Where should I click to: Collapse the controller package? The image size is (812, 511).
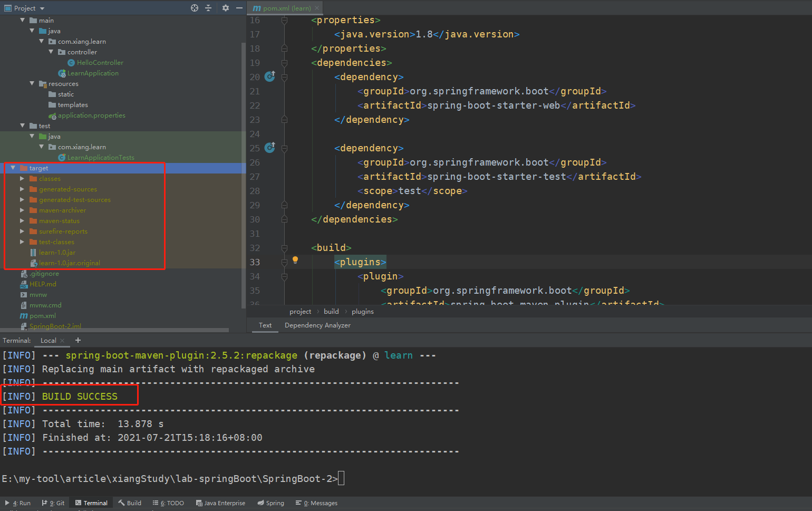point(51,52)
